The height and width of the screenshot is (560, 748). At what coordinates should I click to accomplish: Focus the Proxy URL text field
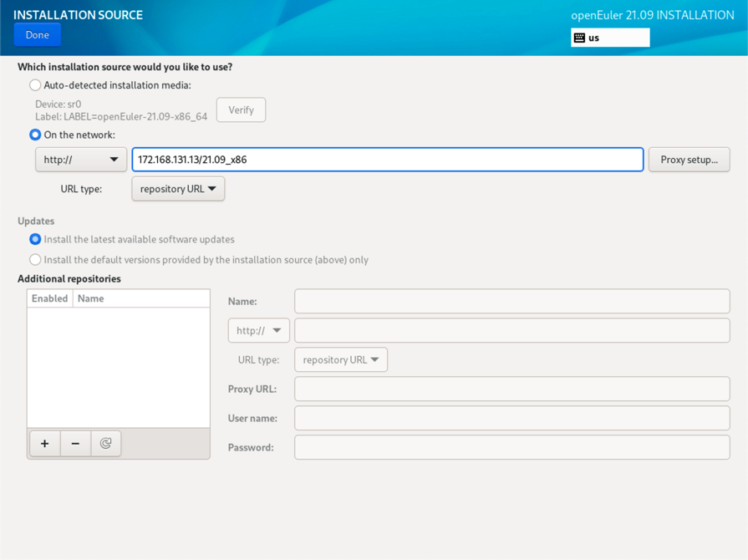511,389
